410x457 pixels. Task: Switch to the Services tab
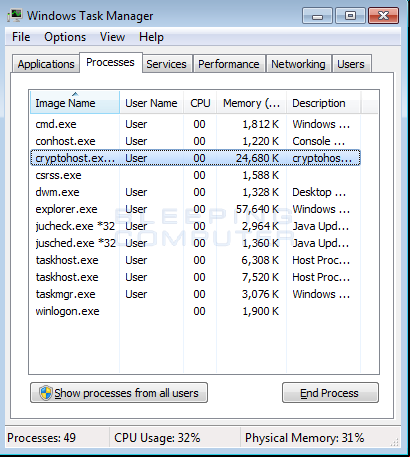tap(166, 64)
